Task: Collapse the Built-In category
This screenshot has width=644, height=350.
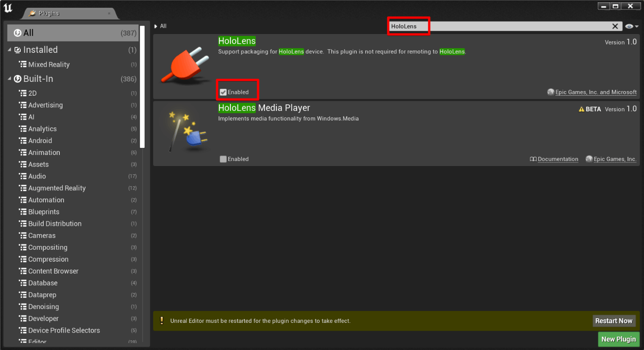Action: (9, 79)
